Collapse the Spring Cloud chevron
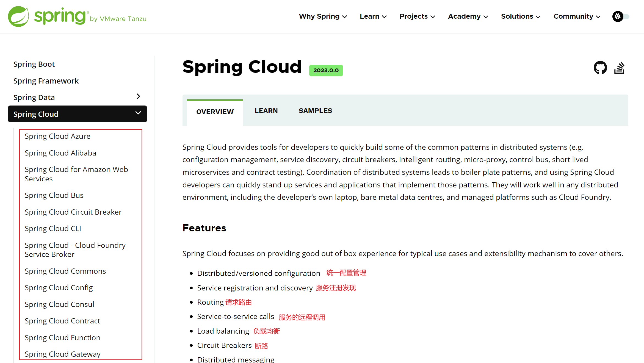 (x=138, y=113)
